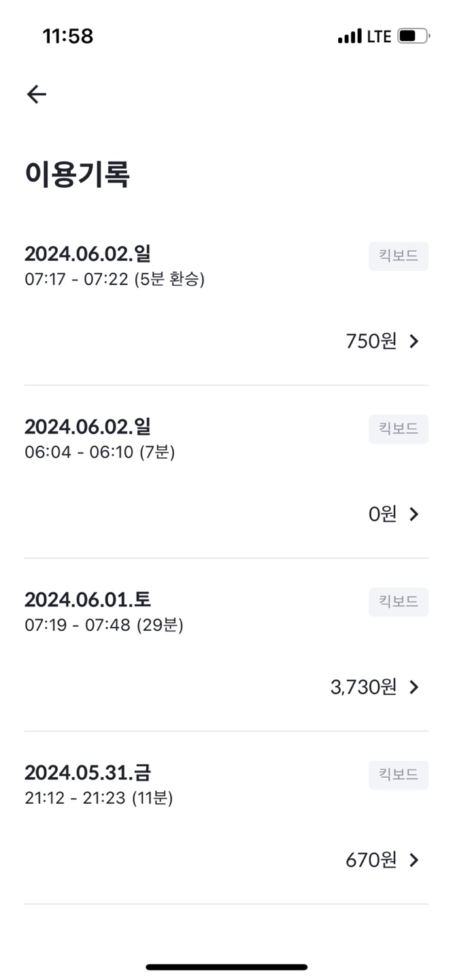The width and height of the screenshot is (453, 980).
Task: Tap 킥보드 tag on 06:04 ride
Action: pos(399,429)
